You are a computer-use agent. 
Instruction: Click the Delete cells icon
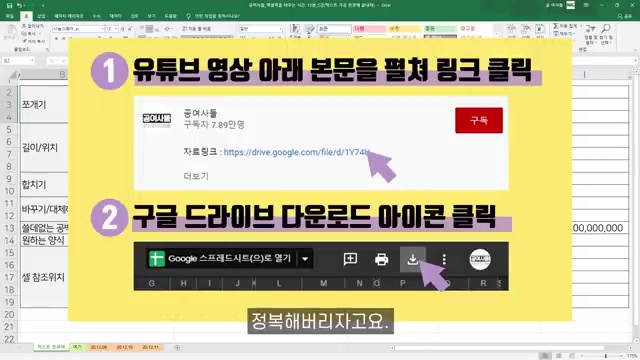pos(526,29)
